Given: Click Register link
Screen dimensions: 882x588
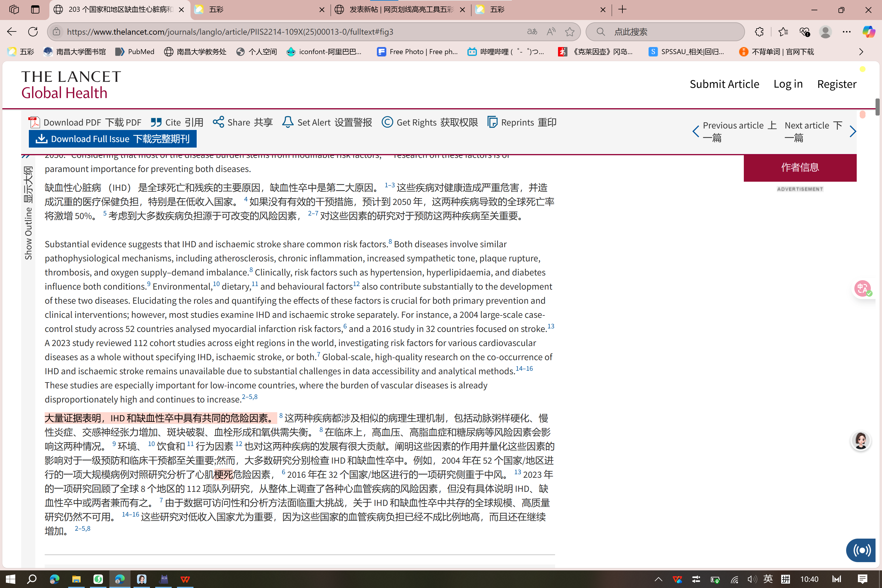Looking at the screenshot, I should (x=837, y=84).
